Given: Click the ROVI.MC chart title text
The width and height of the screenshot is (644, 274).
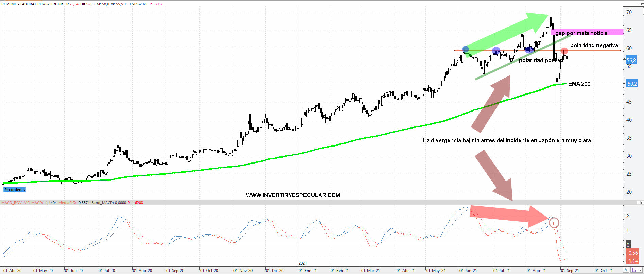Looking at the screenshot, I should tap(24, 4).
